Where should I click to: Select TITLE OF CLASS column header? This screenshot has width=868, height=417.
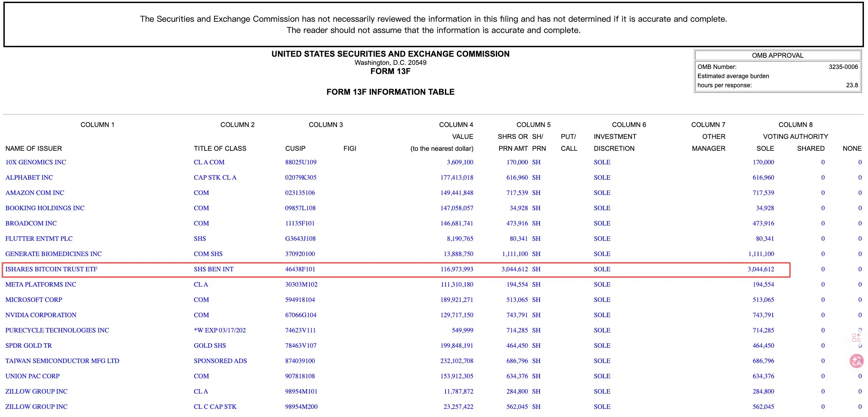pos(220,148)
